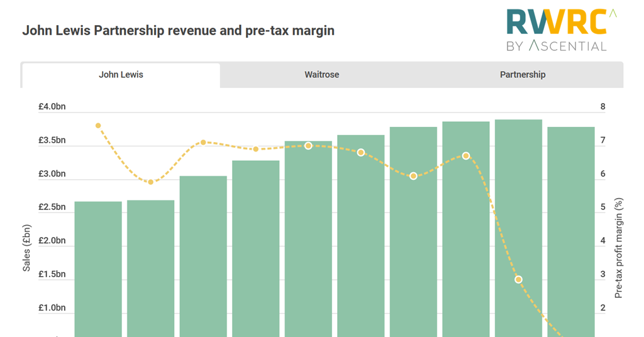The image size is (644, 337).
Task: Click the margin marker on the third bar
Action: click(203, 143)
